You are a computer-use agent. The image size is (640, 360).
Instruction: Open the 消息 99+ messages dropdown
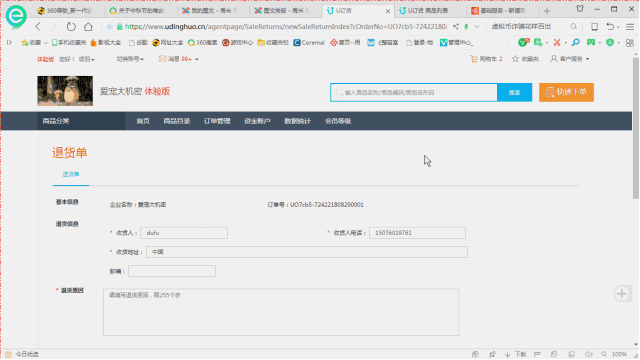[x=178, y=59]
